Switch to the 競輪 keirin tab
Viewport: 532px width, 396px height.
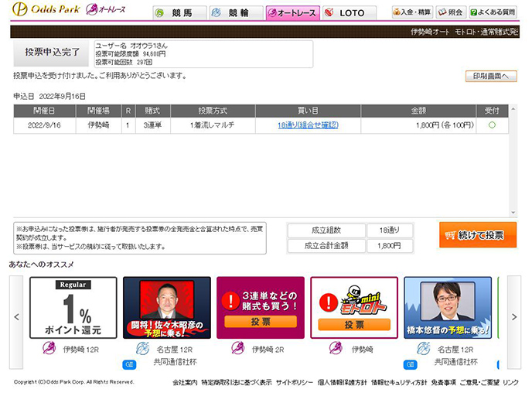pos(234,13)
